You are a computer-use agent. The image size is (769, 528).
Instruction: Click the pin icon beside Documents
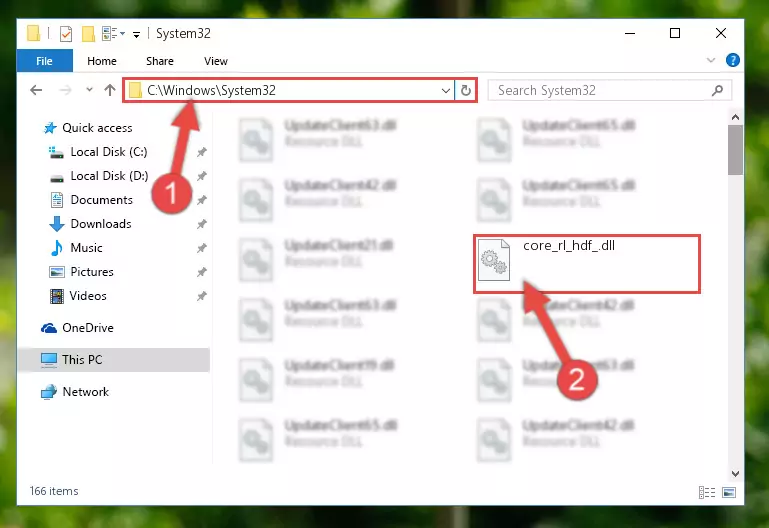pyautogui.click(x=202, y=200)
